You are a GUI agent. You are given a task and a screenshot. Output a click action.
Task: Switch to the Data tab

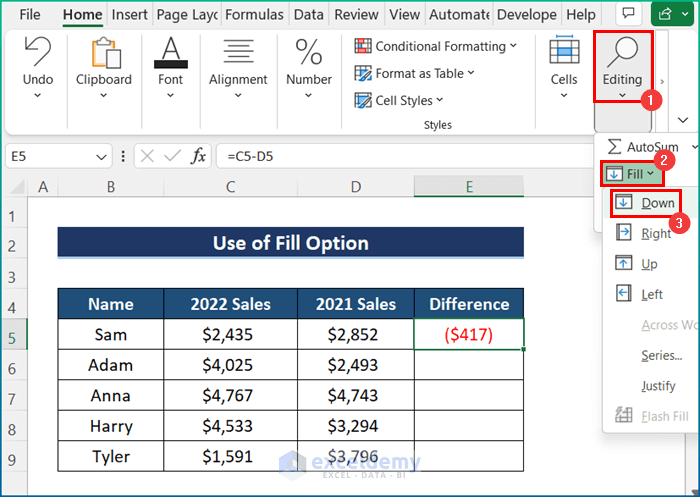[x=308, y=15]
